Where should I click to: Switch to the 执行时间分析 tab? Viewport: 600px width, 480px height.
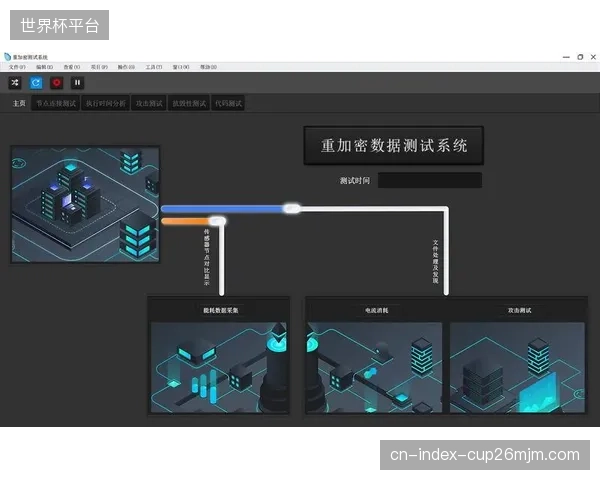click(105, 103)
